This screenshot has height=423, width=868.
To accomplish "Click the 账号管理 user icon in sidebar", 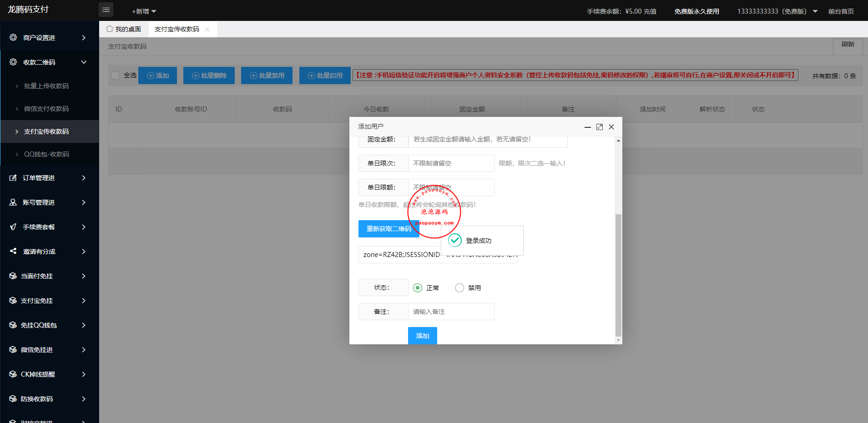I will tap(13, 202).
